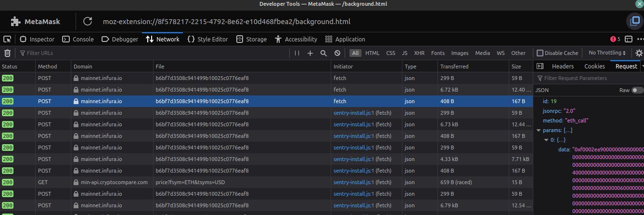The width and height of the screenshot is (644, 215).
Task: Filter requests by JS
Action: click(x=405, y=53)
